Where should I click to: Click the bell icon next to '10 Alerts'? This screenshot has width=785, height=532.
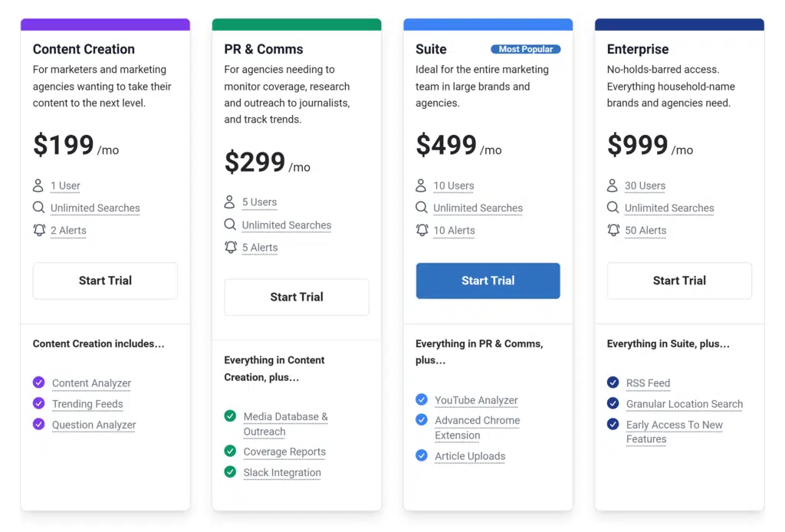coord(422,230)
